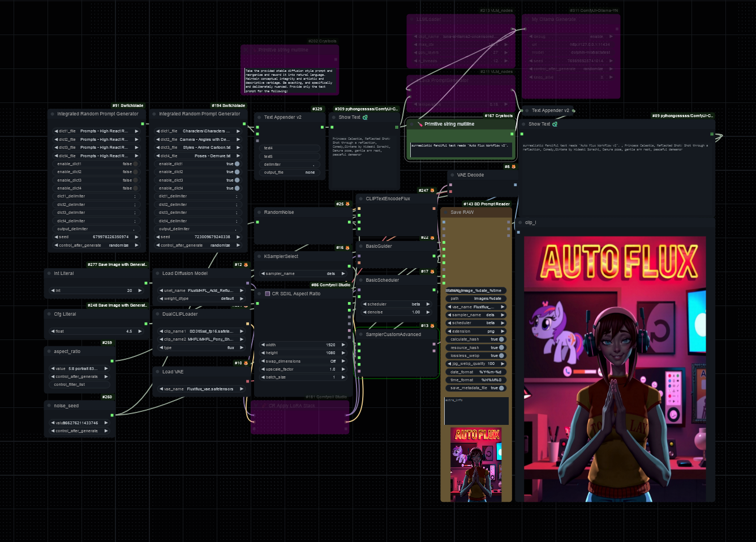Open the dict3_file Styles - Anime Cartoon dropdown
The height and width of the screenshot is (542, 756).
pyautogui.click(x=199, y=148)
